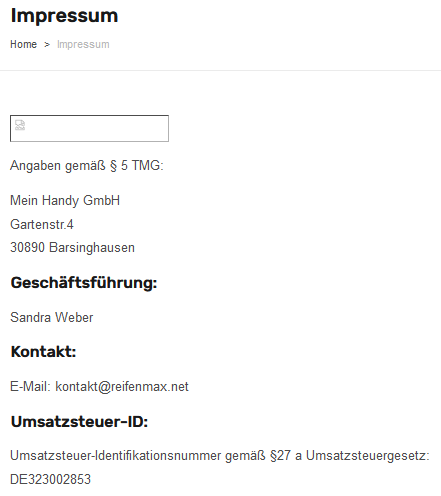Click the breadcrumb separator arrow
441x496 pixels.
[x=47, y=45]
